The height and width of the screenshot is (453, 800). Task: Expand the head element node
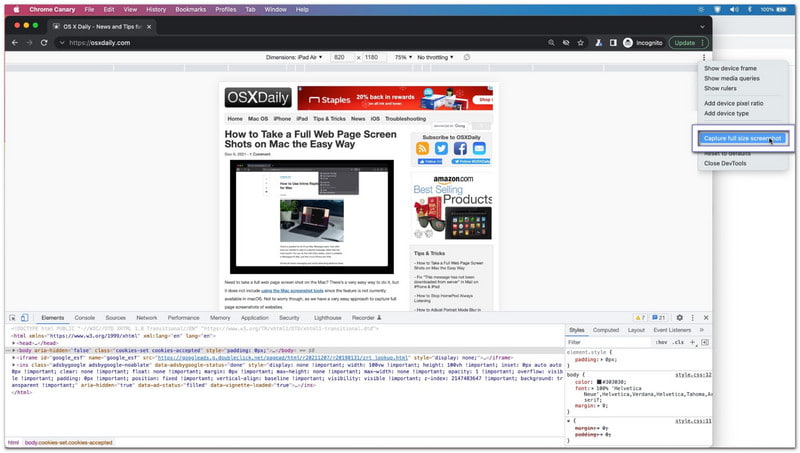14,343
